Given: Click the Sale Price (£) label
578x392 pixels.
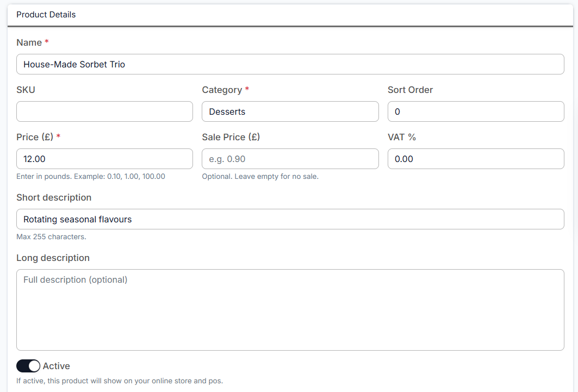Looking at the screenshot, I should [x=231, y=137].
